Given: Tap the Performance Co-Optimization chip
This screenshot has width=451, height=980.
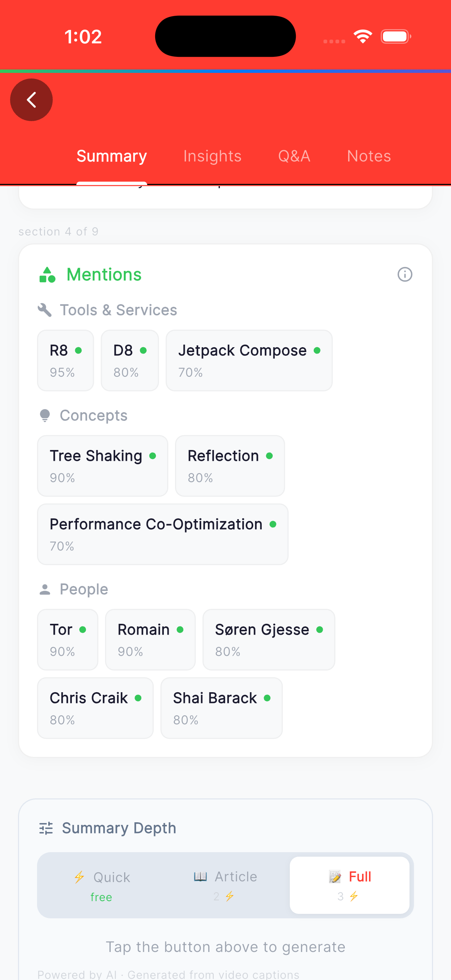Looking at the screenshot, I should pyautogui.click(x=163, y=534).
